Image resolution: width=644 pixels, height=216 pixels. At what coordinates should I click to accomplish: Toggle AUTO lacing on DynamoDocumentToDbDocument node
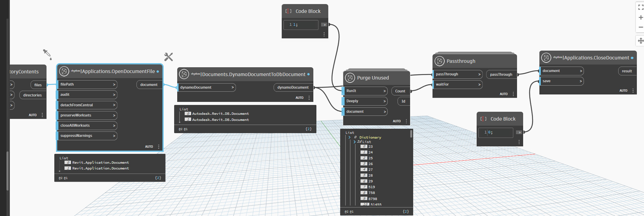click(299, 98)
